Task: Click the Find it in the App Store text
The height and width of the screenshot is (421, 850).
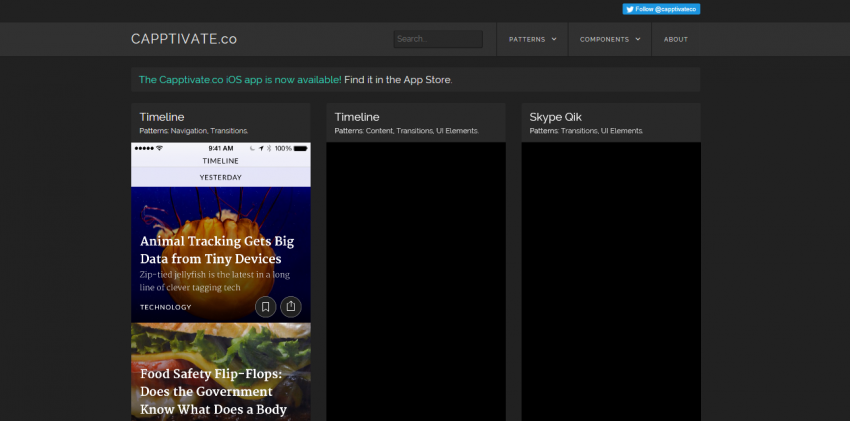Action: click(398, 80)
